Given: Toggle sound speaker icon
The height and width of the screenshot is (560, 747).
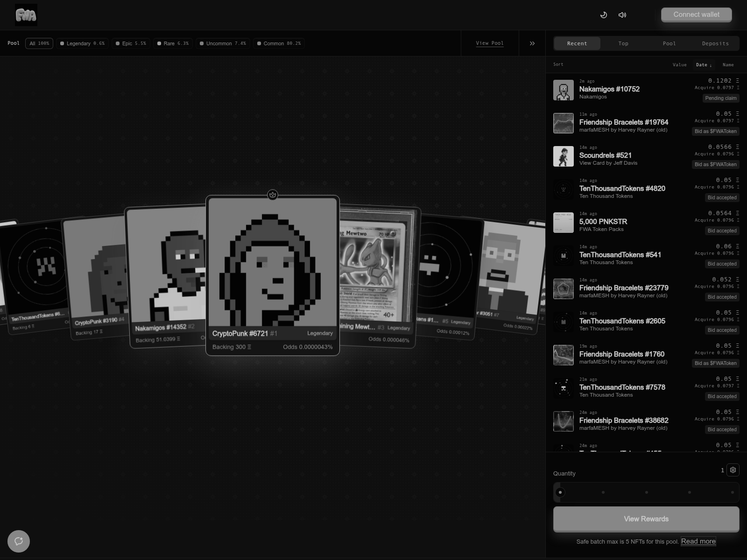Looking at the screenshot, I should click(622, 15).
